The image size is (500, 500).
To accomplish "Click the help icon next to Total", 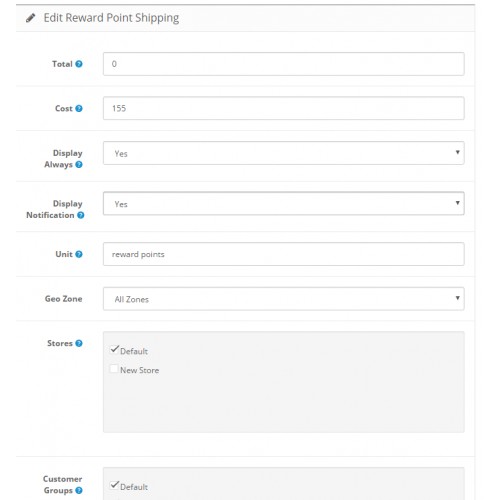I will (79, 64).
